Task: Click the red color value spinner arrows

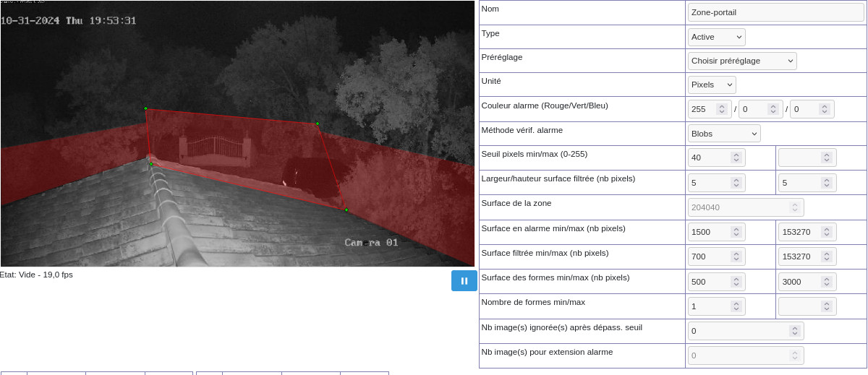Action: (x=721, y=109)
